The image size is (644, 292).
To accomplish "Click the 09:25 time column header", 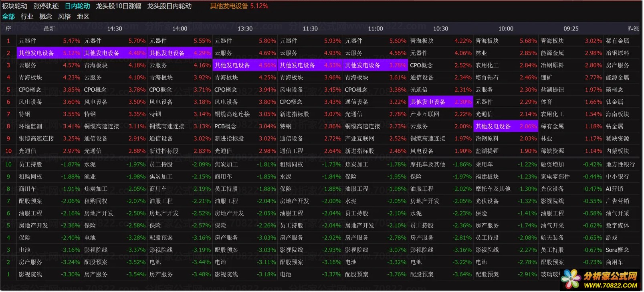I will 571,28.
